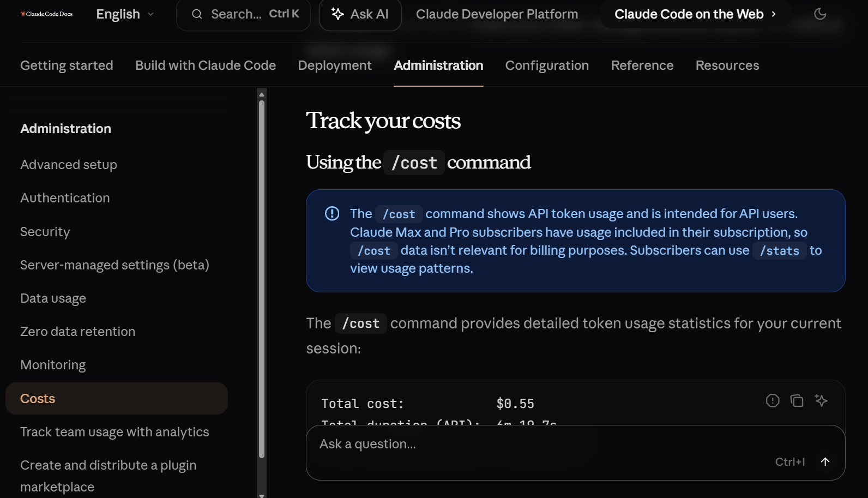The height and width of the screenshot is (498, 868).
Task: Open Server-managed settings (beta) page
Action: click(114, 265)
